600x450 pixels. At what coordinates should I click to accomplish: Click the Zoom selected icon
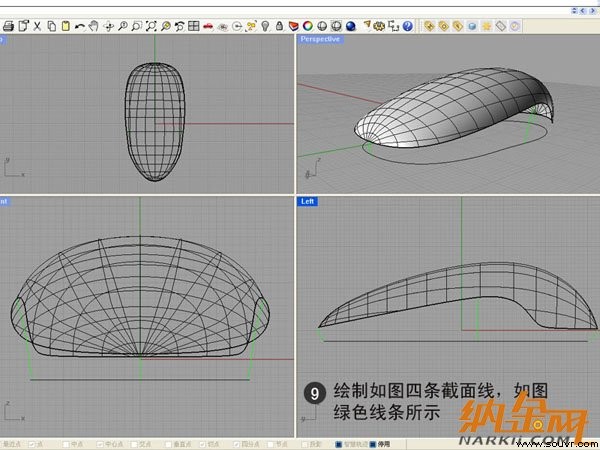click(x=165, y=26)
